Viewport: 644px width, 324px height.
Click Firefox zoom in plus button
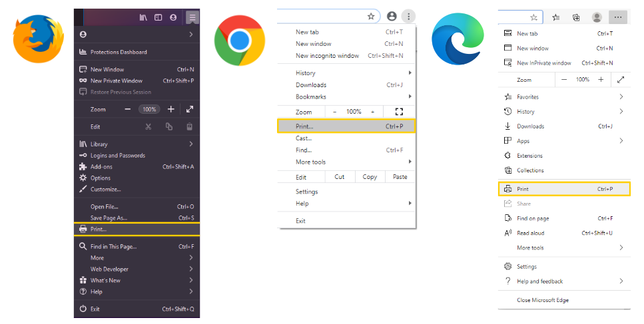171,110
